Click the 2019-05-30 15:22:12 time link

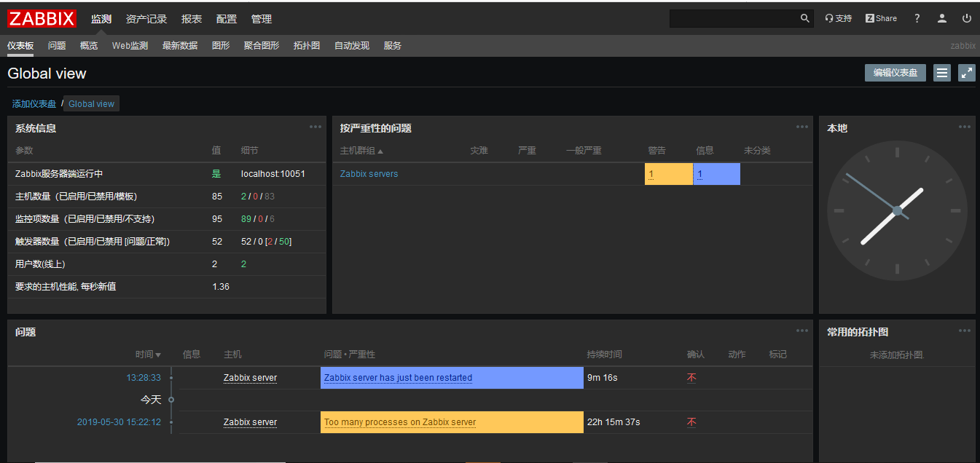tap(119, 422)
